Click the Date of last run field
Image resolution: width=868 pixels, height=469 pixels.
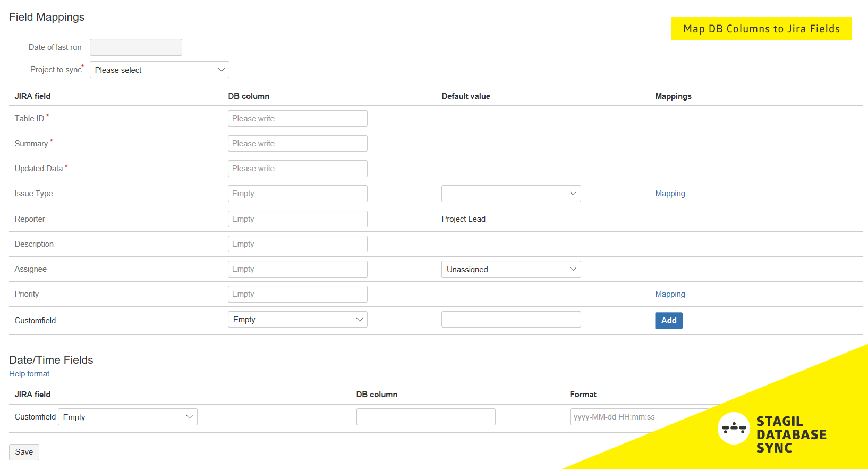click(136, 47)
